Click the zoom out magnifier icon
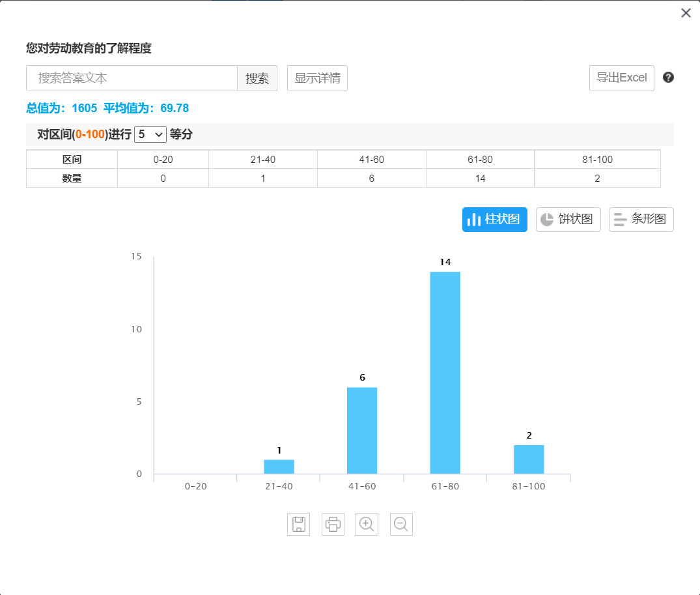 click(x=401, y=524)
